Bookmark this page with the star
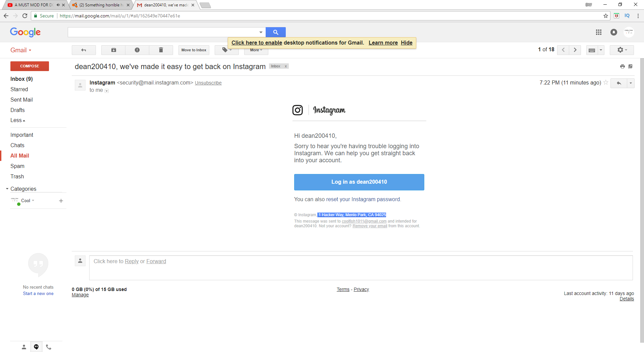 point(606,16)
